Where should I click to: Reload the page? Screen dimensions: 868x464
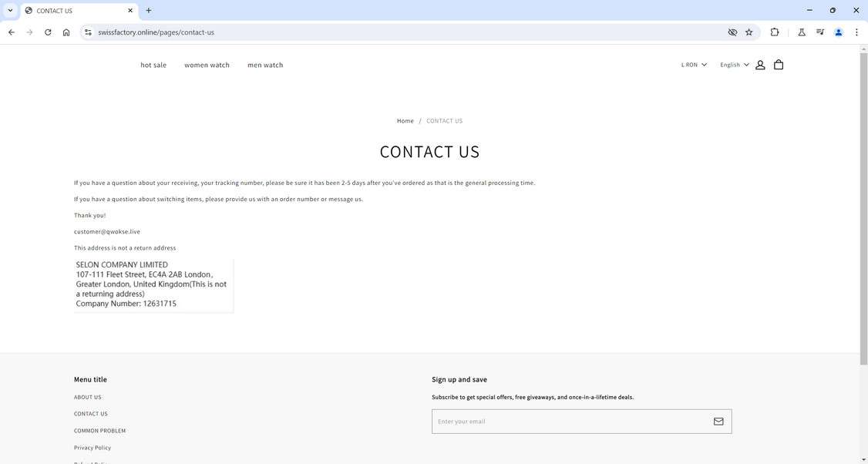[x=48, y=32]
